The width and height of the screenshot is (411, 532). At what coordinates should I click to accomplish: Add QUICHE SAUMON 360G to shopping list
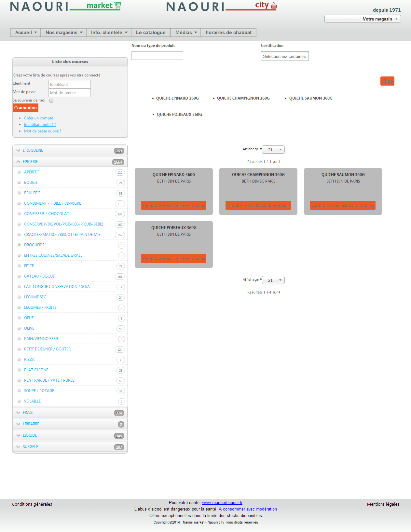(x=343, y=205)
